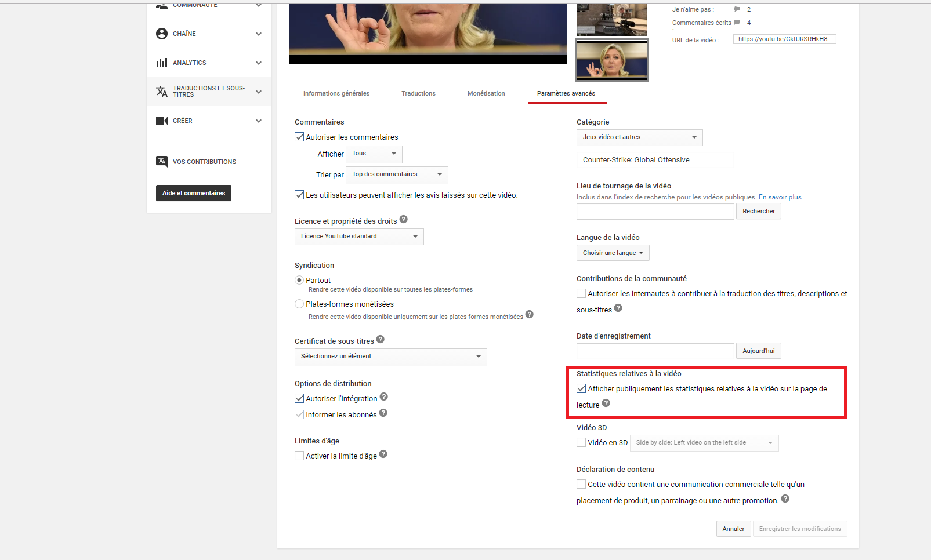Click the Vos contributions icon
Viewport: 931px width, 560px height.
point(162,161)
